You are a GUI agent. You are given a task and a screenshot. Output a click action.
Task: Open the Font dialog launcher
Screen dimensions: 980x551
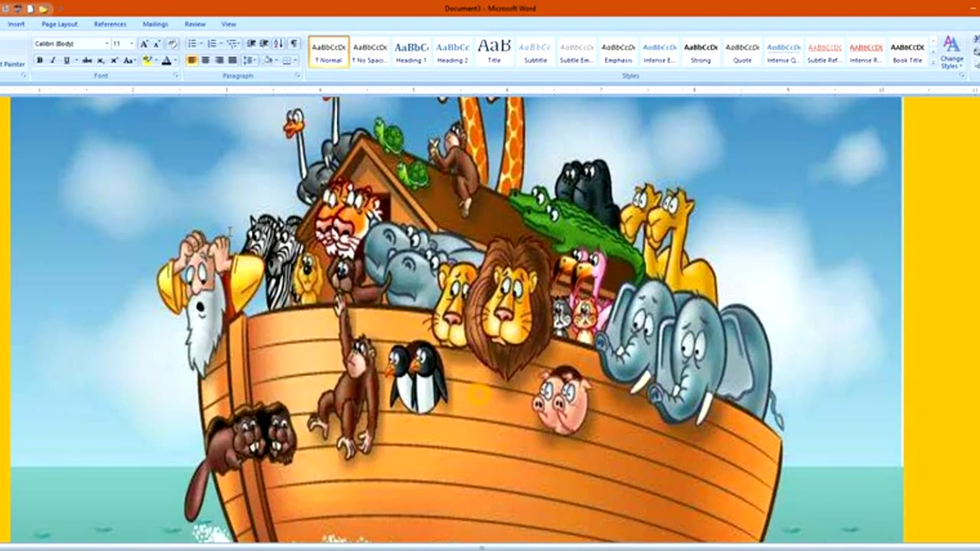176,75
